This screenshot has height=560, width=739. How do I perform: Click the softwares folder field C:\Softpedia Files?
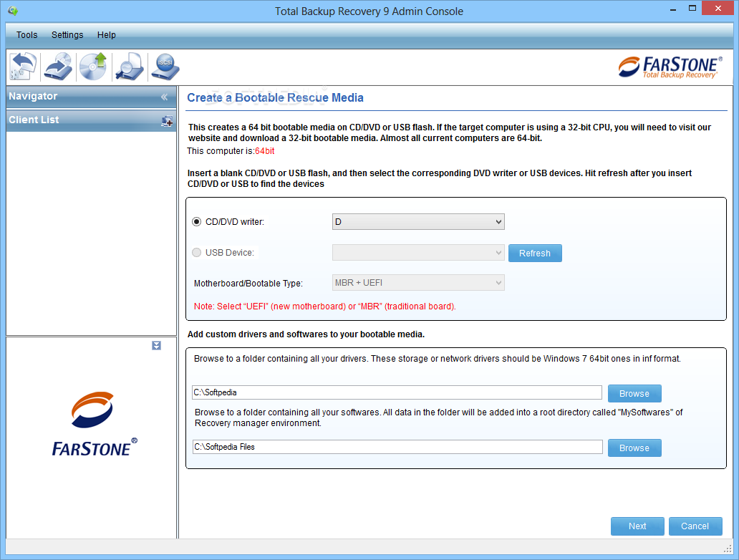coord(397,447)
